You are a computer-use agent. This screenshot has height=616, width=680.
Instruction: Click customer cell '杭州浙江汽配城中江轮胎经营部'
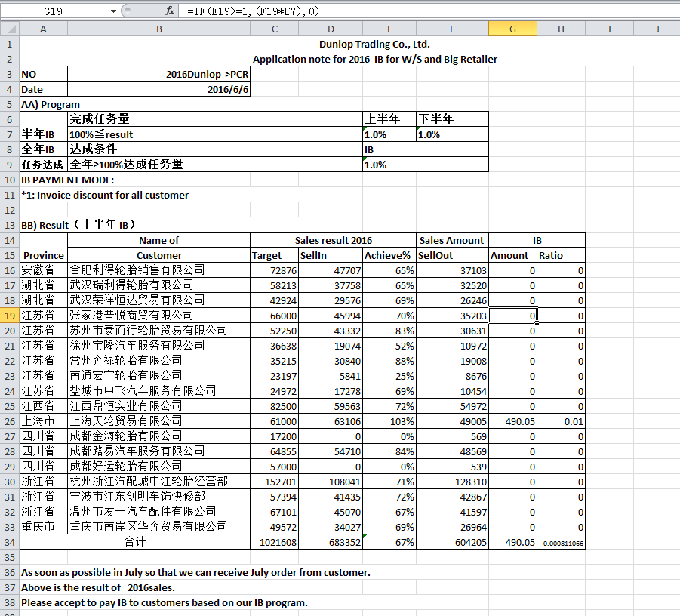158,482
